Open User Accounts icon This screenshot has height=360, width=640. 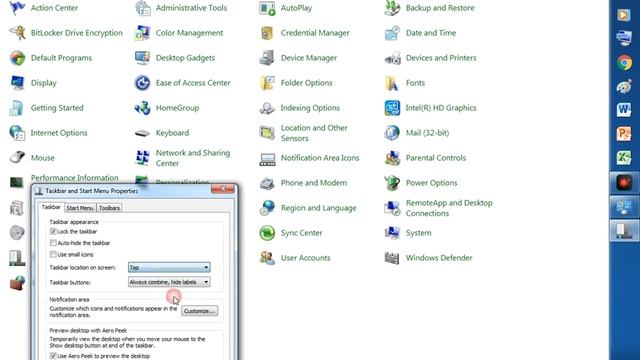(267, 258)
